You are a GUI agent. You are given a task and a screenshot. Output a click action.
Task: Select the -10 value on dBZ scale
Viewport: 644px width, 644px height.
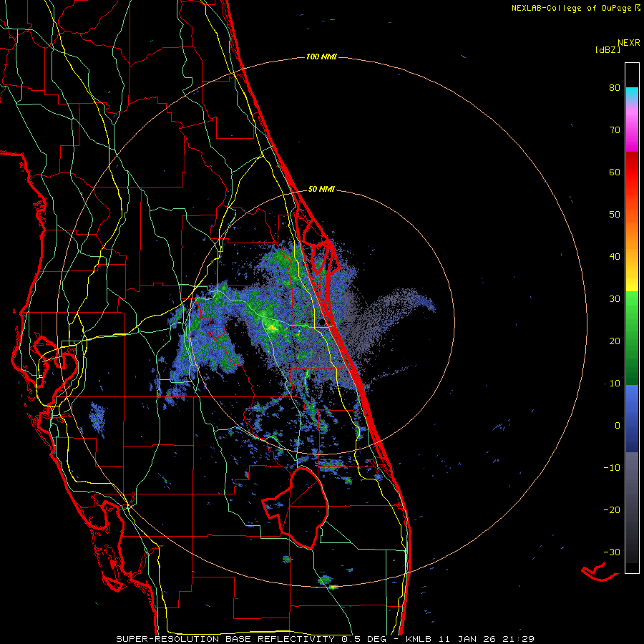612,468
